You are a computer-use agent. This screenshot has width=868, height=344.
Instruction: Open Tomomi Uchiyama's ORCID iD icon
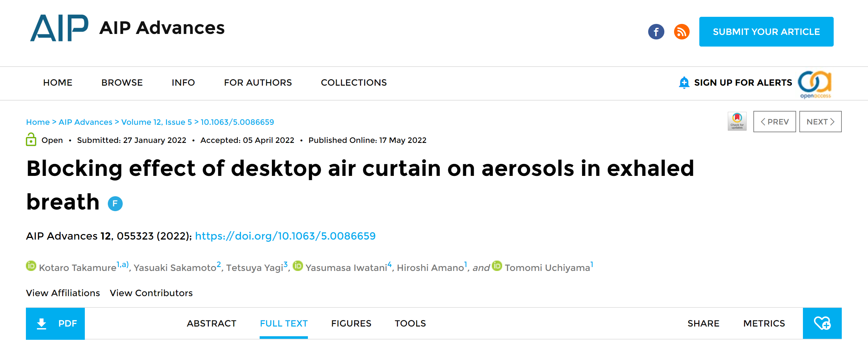(x=497, y=266)
